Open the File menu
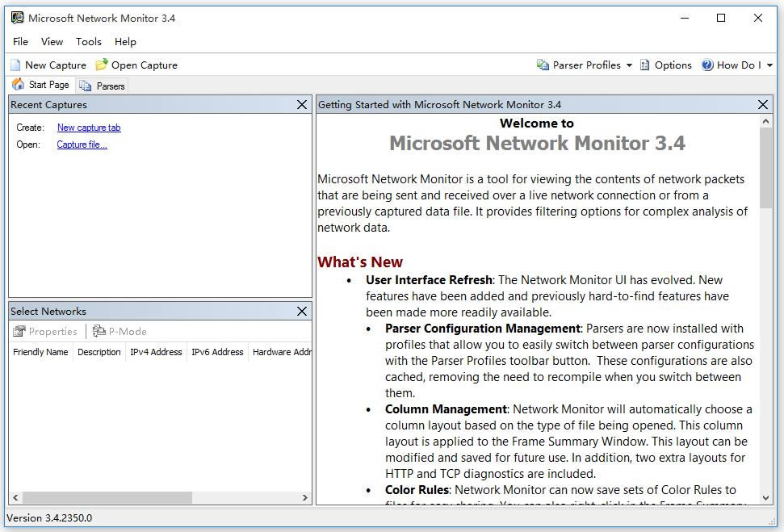Screen dimensions: 784x532 pos(20,41)
